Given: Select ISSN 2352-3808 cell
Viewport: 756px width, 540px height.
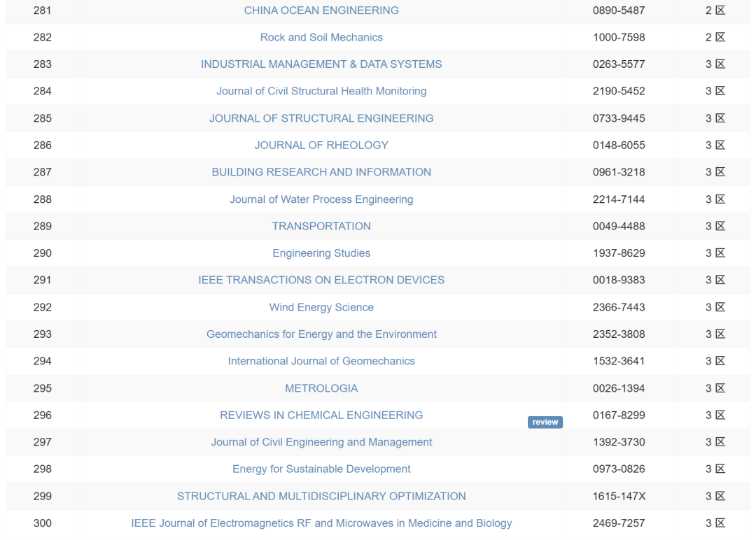Looking at the screenshot, I should tap(619, 334).
